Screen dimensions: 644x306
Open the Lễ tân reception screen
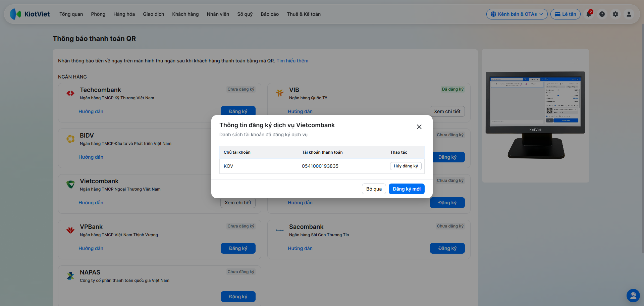pyautogui.click(x=566, y=14)
